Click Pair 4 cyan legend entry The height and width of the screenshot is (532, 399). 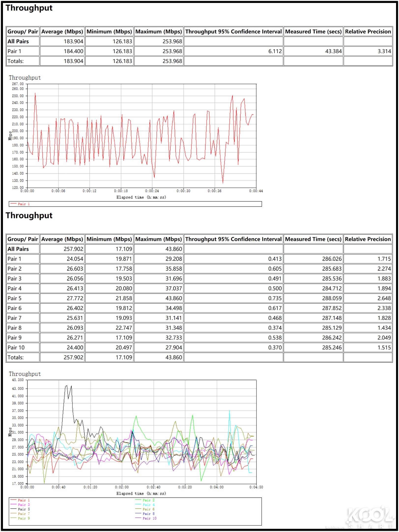tap(145, 505)
